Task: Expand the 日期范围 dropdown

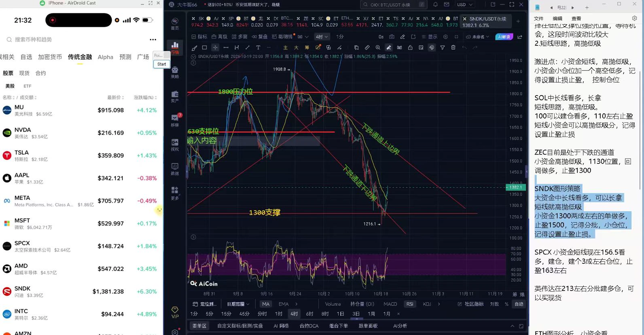Action: (x=238, y=304)
